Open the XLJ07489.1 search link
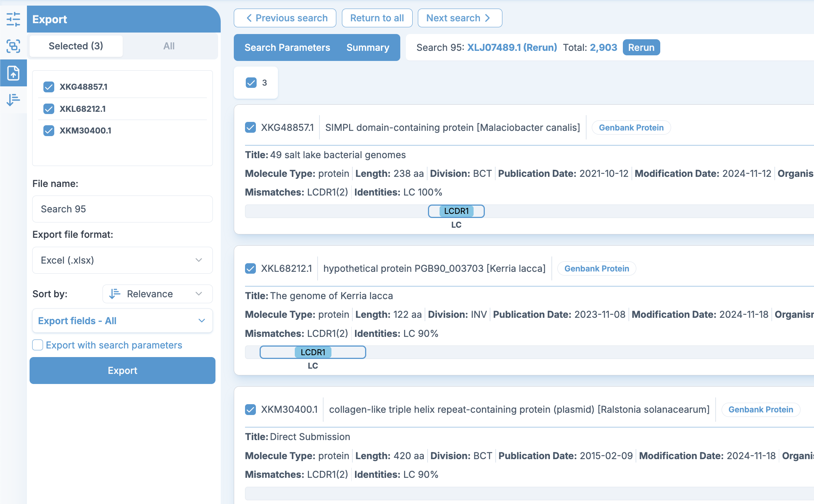 [x=511, y=47]
